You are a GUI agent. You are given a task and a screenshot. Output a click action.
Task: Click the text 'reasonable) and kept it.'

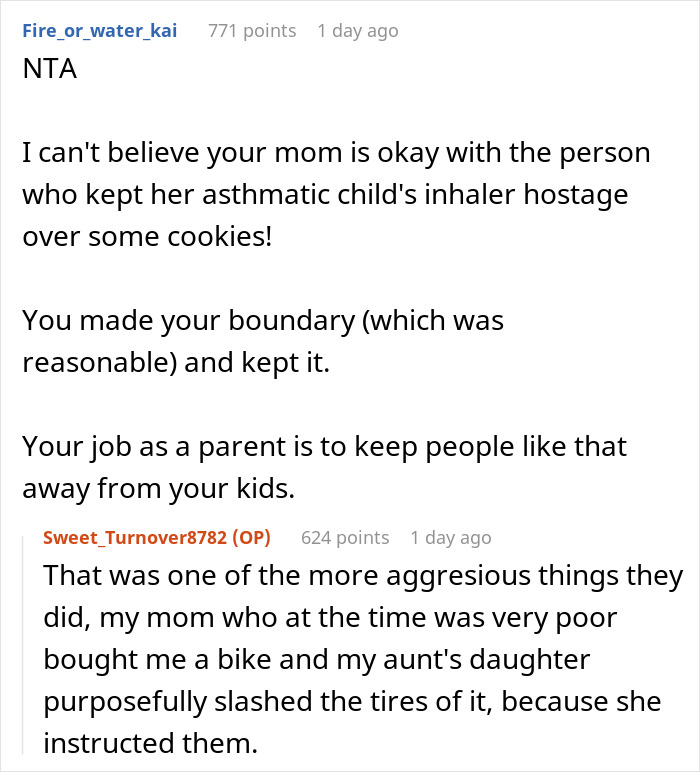coord(176,361)
